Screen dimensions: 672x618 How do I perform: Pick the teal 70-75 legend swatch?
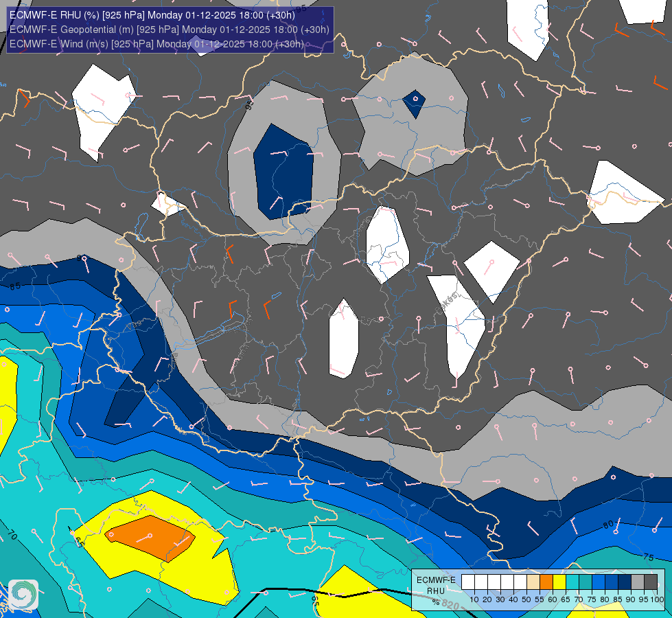tap(586, 582)
